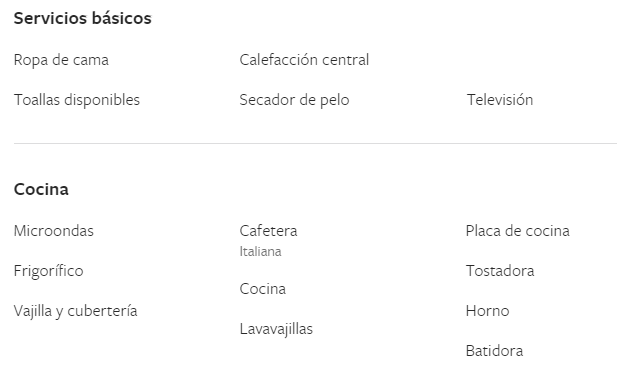Select the Microondas item
Screen dimensions: 617x387
[54, 231]
